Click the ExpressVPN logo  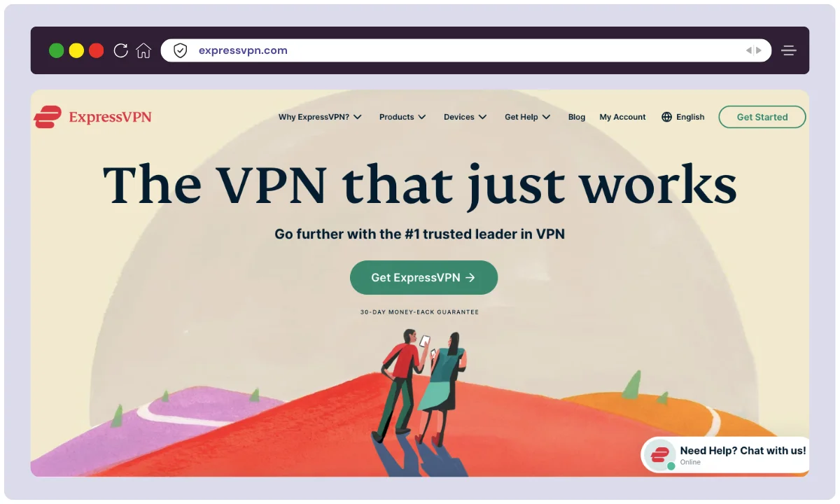click(x=93, y=117)
